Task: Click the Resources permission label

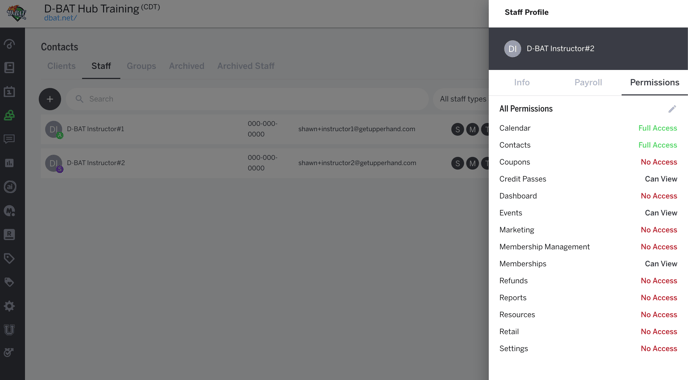Action: tap(517, 315)
